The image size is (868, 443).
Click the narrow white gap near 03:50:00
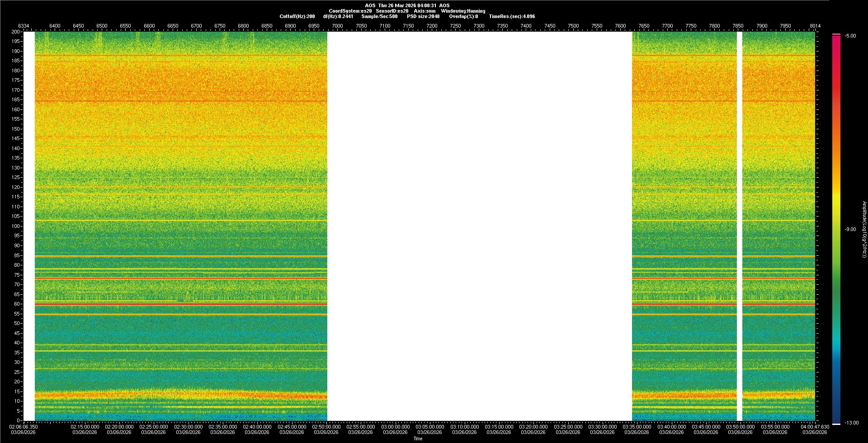click(740, 226)
